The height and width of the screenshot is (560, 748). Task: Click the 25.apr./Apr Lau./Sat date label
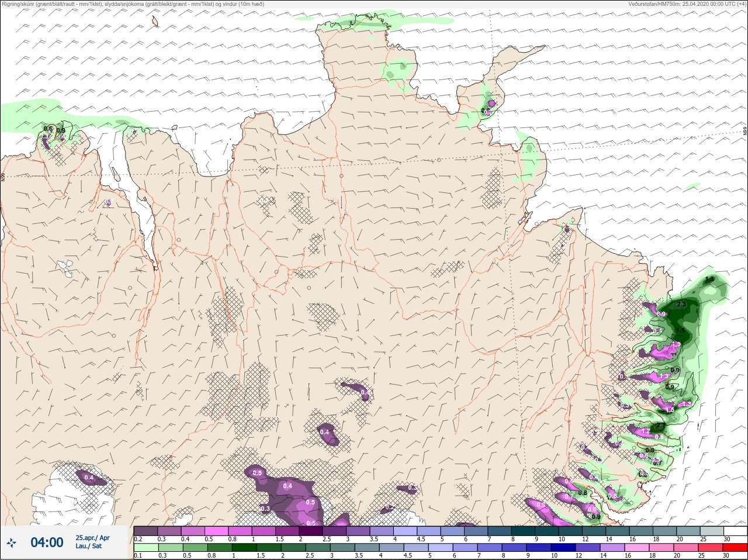point(92,542)
